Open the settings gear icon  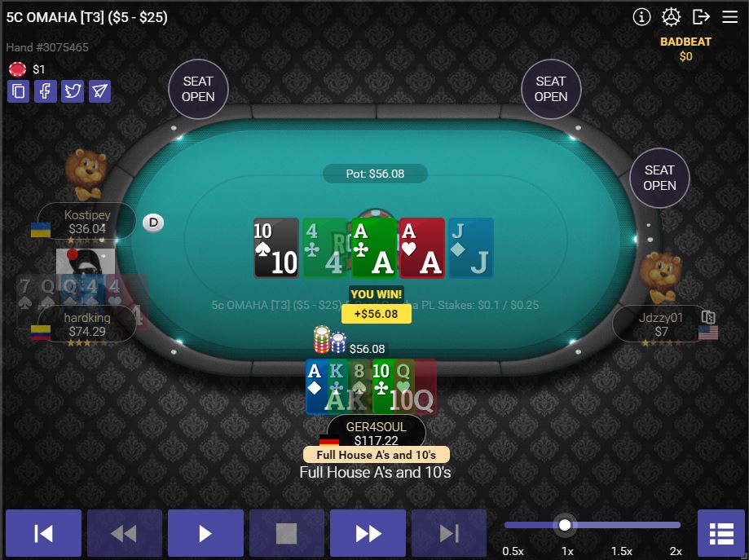pyautogui.click(x=671, y=17)
